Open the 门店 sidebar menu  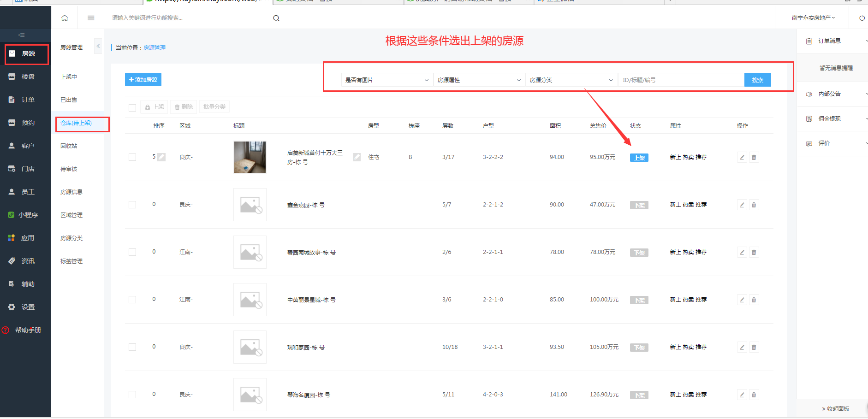point(25,169)
